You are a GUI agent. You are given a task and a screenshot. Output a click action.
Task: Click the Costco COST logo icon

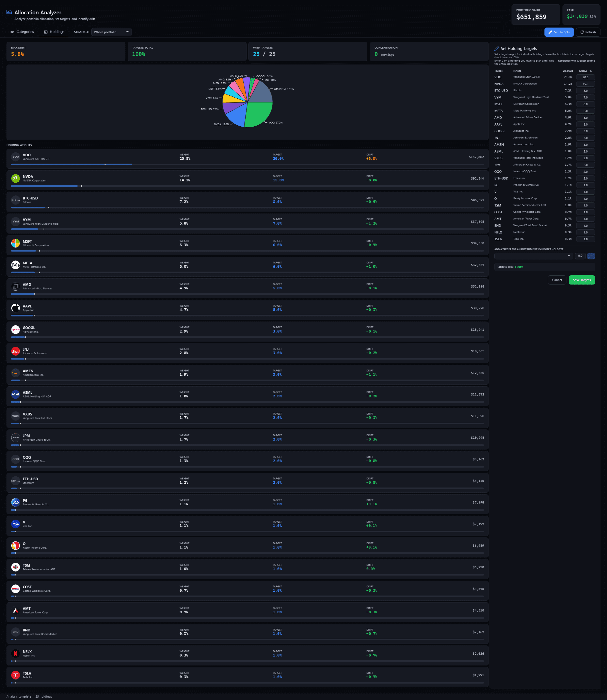tap(16, 589)
